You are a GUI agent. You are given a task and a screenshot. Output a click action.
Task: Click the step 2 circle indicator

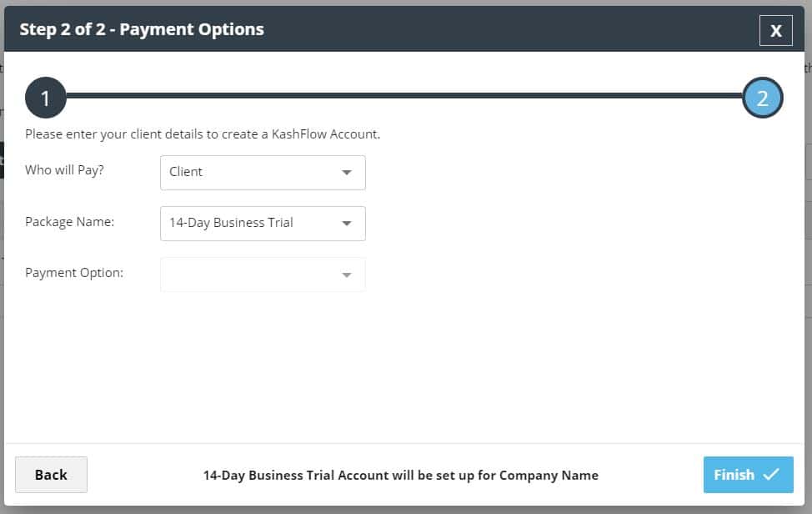(x=762, y=98)
